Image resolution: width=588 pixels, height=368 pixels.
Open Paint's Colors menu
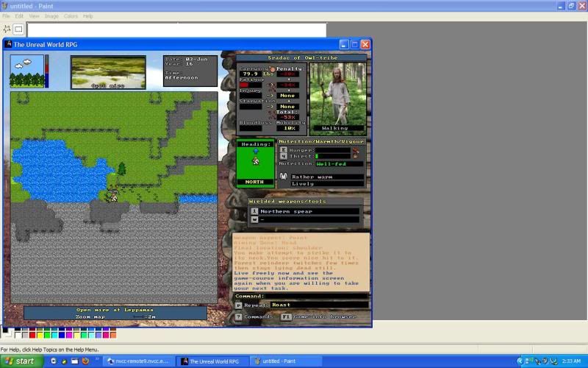(x=71, y=16)
